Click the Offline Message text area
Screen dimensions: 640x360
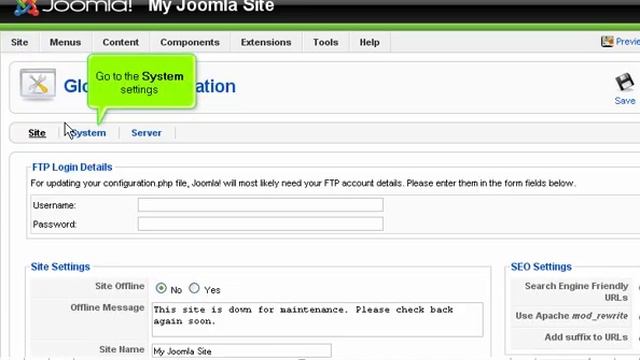coord(318,319)
